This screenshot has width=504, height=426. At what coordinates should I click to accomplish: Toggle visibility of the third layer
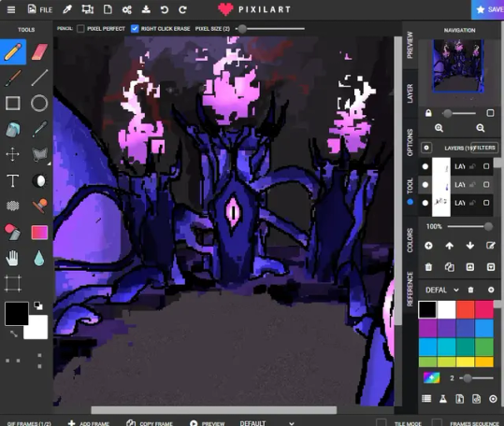425,203
